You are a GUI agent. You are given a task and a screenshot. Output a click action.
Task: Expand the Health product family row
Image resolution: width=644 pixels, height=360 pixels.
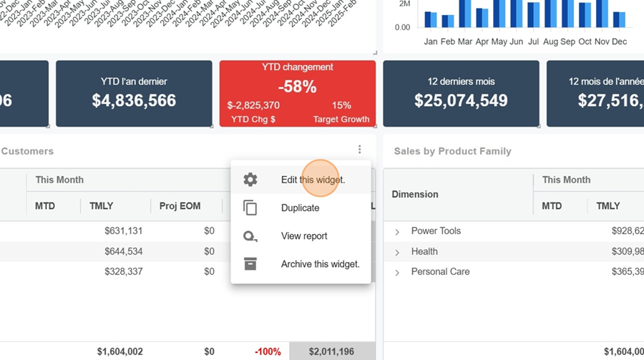click(x=397, y=253)
